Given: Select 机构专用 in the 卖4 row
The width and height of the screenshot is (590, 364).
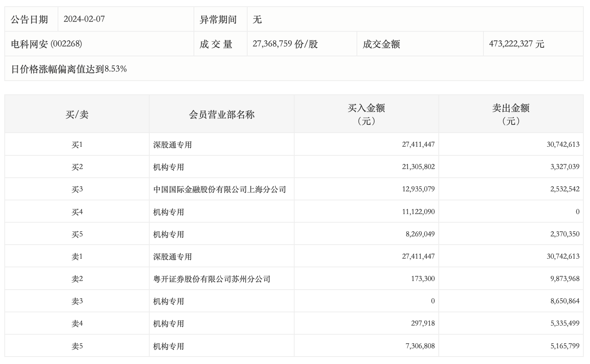Looking at the screenshot, I should (x=168, y=324).
